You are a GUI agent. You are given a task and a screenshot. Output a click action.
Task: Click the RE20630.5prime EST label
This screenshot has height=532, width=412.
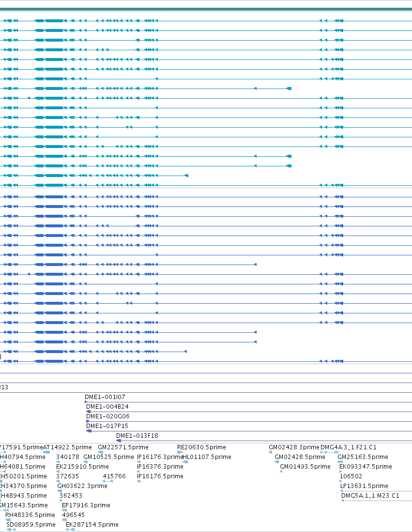[202, 447]
